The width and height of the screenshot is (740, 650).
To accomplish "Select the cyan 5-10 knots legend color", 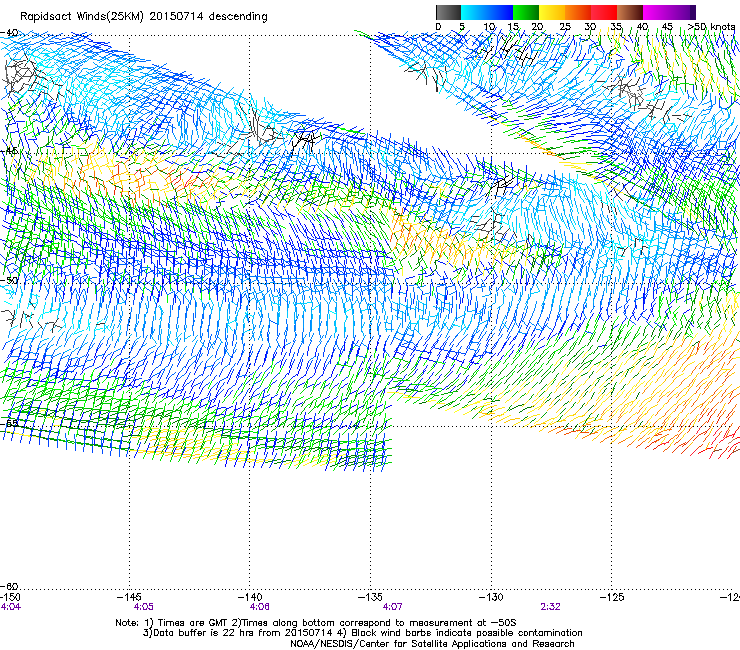I will (474, 12).
